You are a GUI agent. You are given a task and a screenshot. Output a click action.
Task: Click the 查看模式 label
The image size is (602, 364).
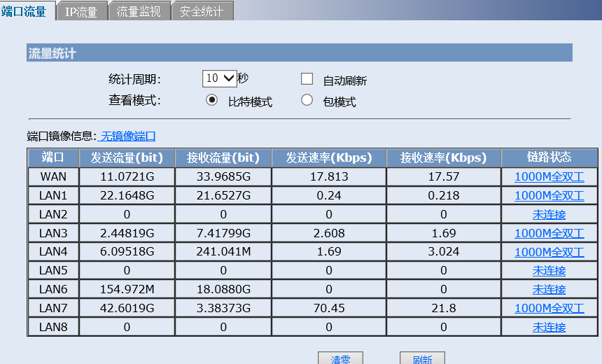click(134, 101)
